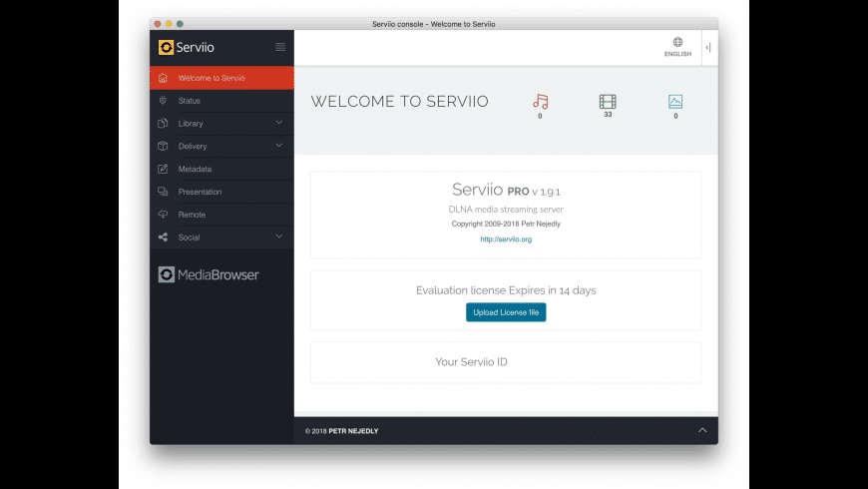Click the Evaluation license Expires in 14 days text
Viewport: 868px width, 489px height.
tap(506, 290)
